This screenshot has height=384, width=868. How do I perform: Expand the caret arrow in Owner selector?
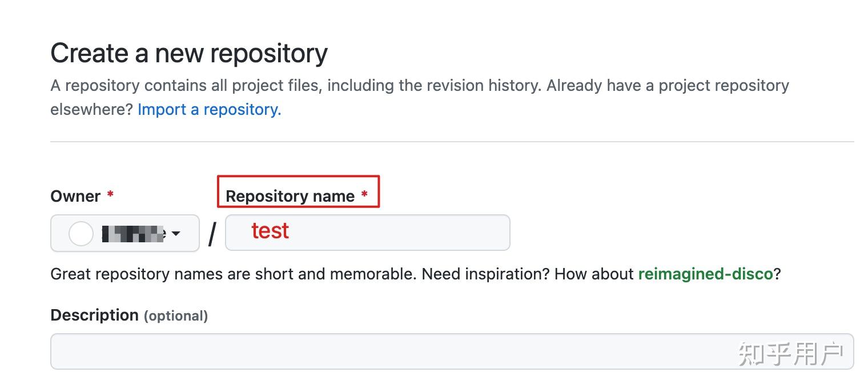pyautogui.click(x=176, y=233)
